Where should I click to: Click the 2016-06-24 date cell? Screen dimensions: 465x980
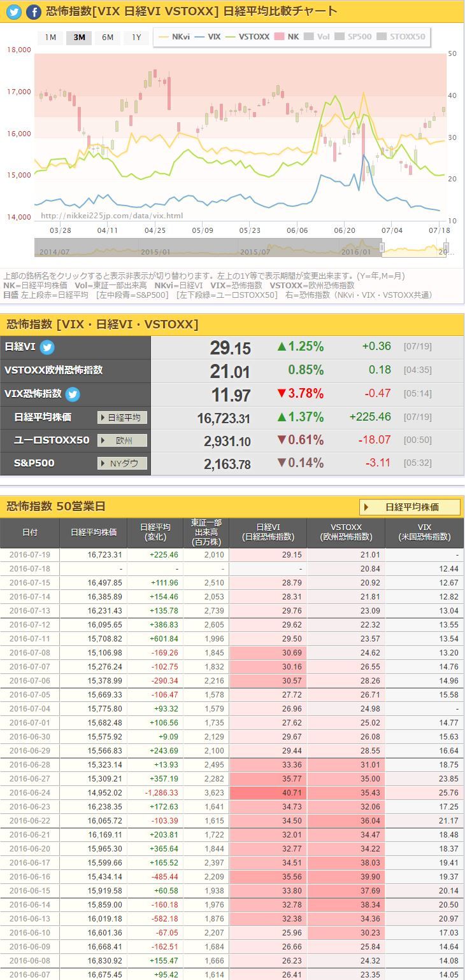pyautogui.click(x=30, y=793)
